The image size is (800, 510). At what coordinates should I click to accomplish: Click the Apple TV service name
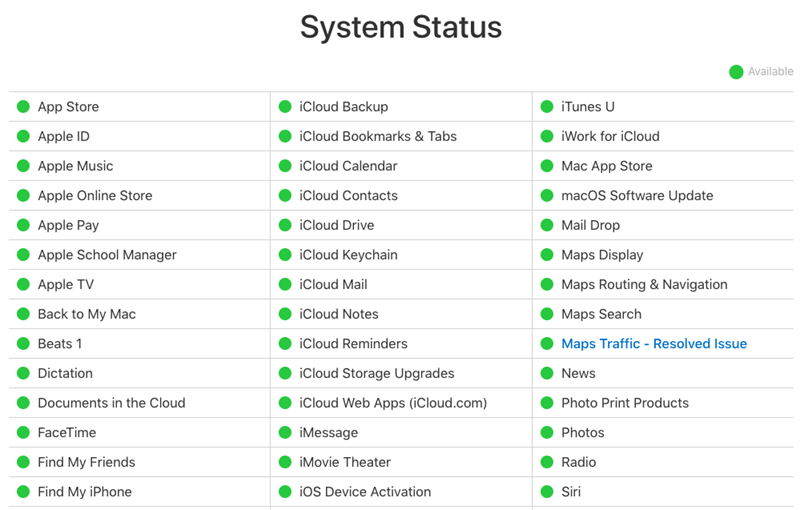[66, 285]
